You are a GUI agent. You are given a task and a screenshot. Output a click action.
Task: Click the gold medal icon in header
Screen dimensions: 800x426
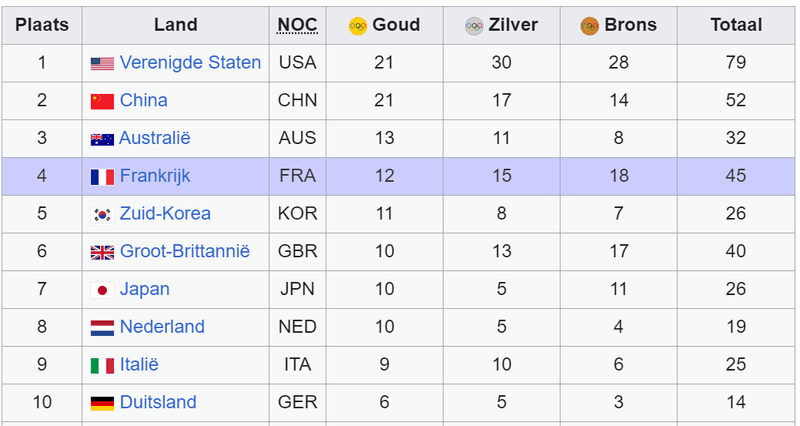point(358,26)
